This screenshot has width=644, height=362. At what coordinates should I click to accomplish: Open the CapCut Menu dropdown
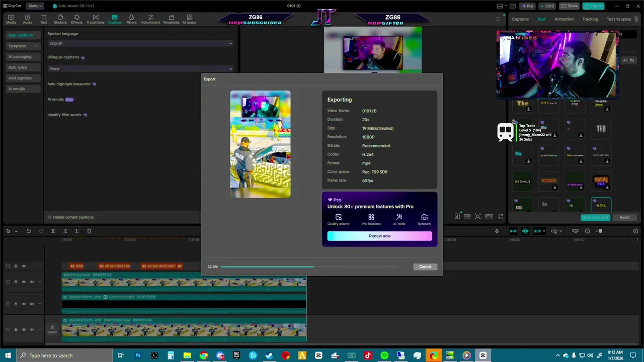[35, 6]
